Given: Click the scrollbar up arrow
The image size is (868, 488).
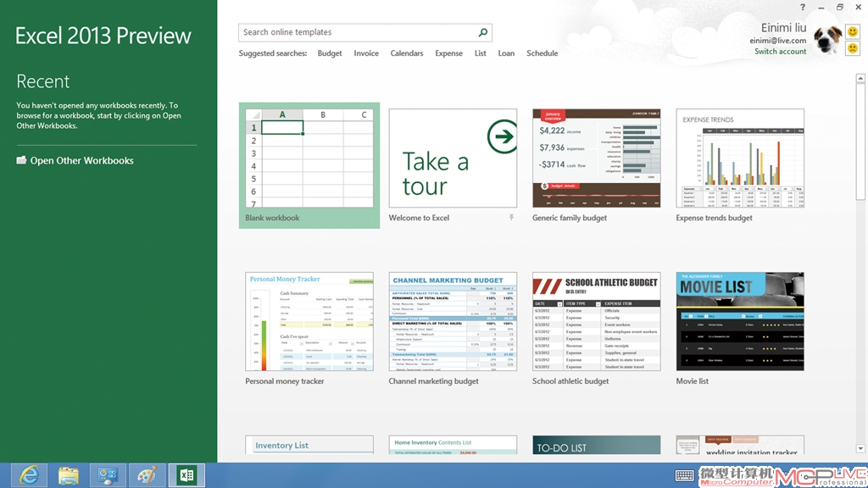Looking at the screenshot, I should coord(860,79).
